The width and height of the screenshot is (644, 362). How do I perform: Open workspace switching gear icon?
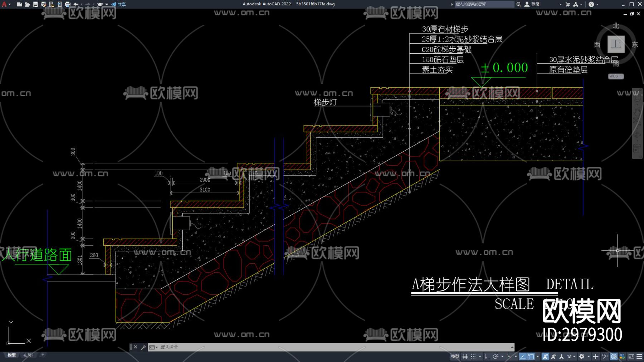pyautogui.click(x=582, y=356)
